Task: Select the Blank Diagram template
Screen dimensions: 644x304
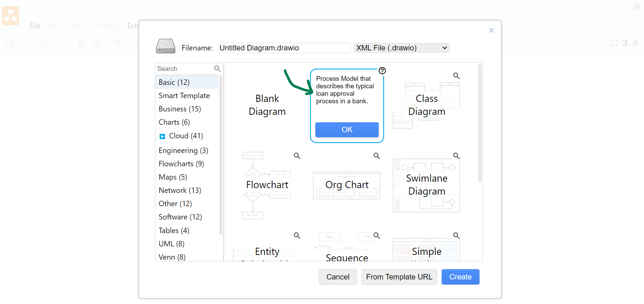Action: [267, 105]
